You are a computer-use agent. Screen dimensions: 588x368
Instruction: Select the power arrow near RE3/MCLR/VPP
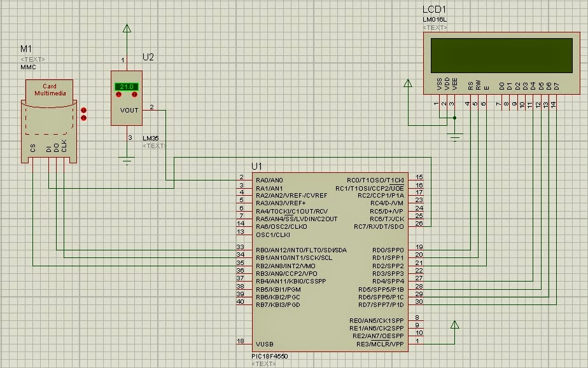[x=455, y=324]
